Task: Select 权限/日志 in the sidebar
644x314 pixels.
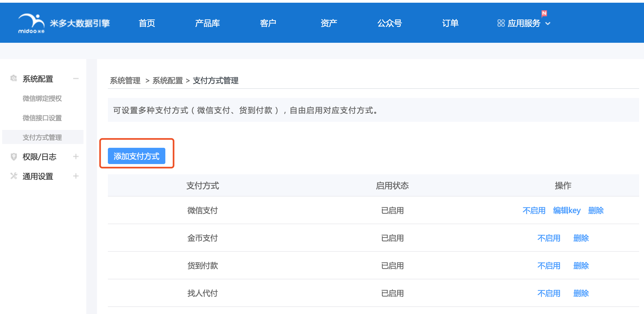Action: click(39, 157)
